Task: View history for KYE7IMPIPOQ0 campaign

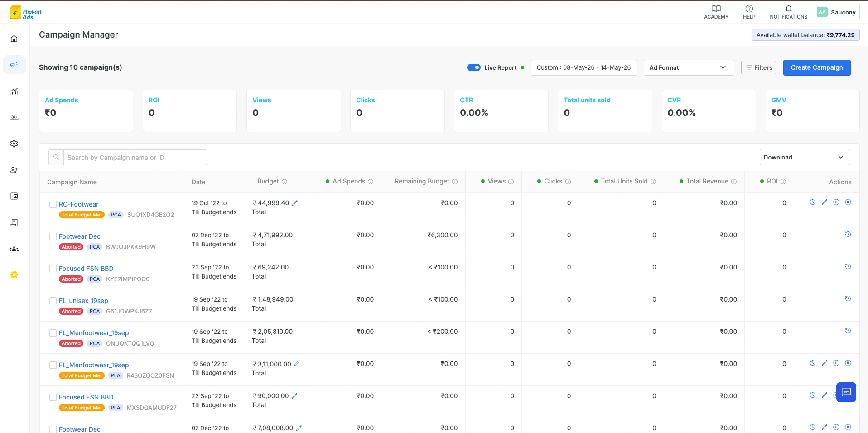Action: pyautogui.click(x=848, y=266)
